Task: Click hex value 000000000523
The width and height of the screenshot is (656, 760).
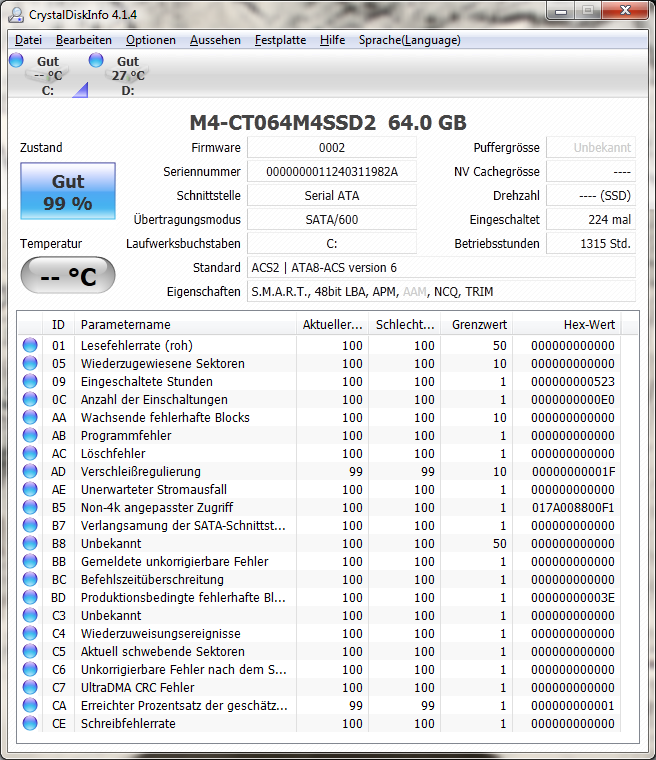Action: [573, 381]
